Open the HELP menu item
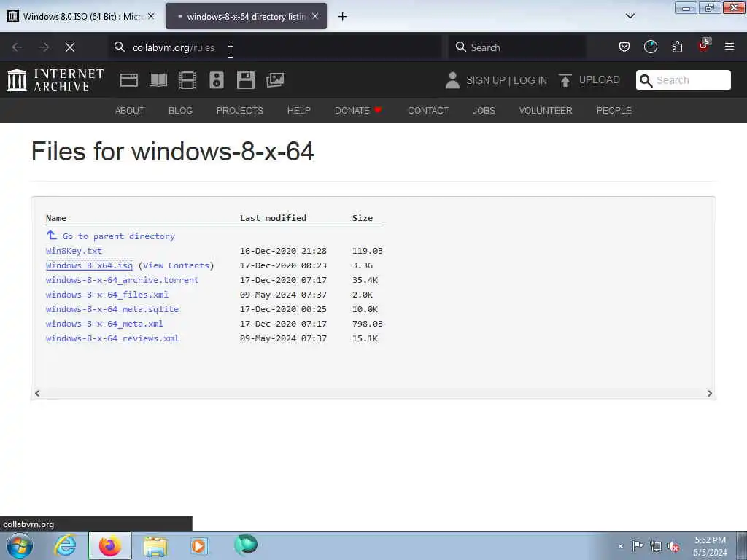 (298, 111)
